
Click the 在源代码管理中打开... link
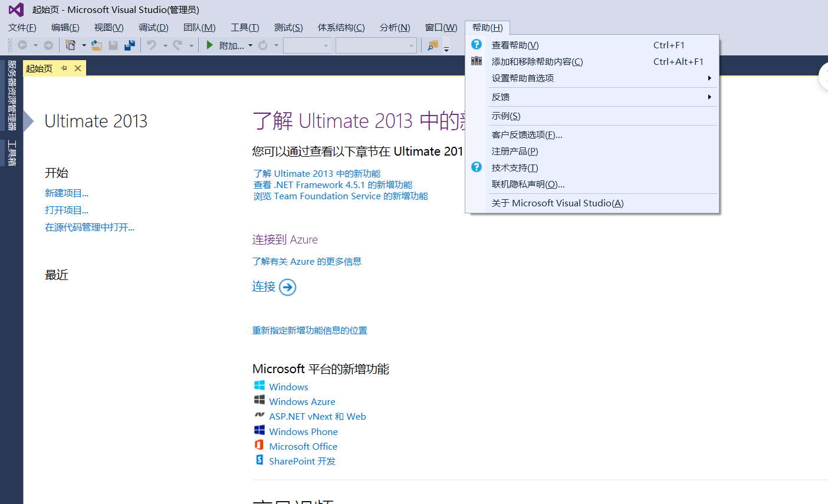tap(90, 227)
